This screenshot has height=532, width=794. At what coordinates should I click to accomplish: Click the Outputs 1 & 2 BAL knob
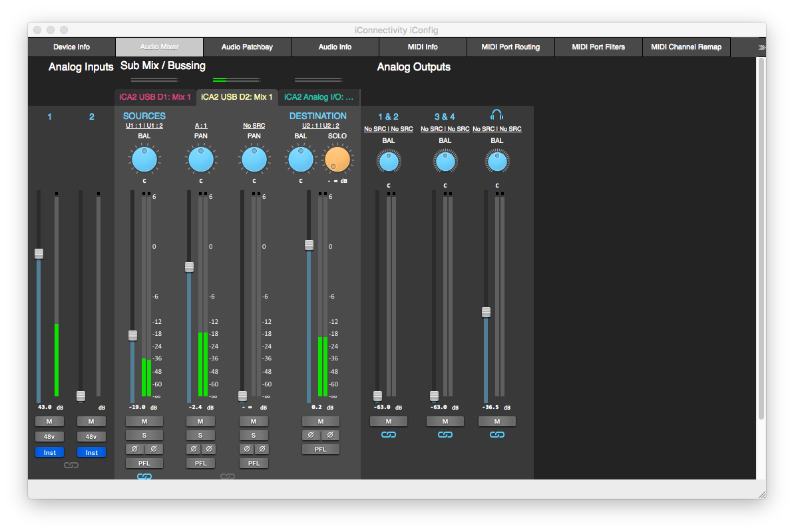pyautogui.click(x=389, y=162)
